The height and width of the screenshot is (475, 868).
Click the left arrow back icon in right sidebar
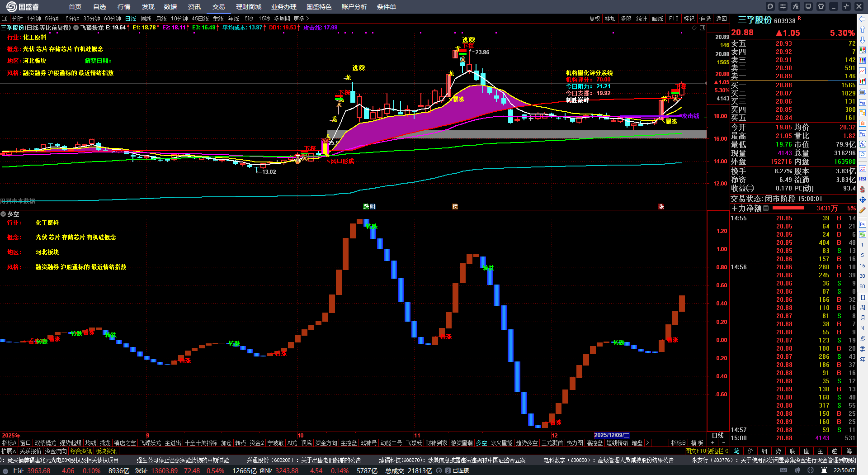tap(863, 19)
